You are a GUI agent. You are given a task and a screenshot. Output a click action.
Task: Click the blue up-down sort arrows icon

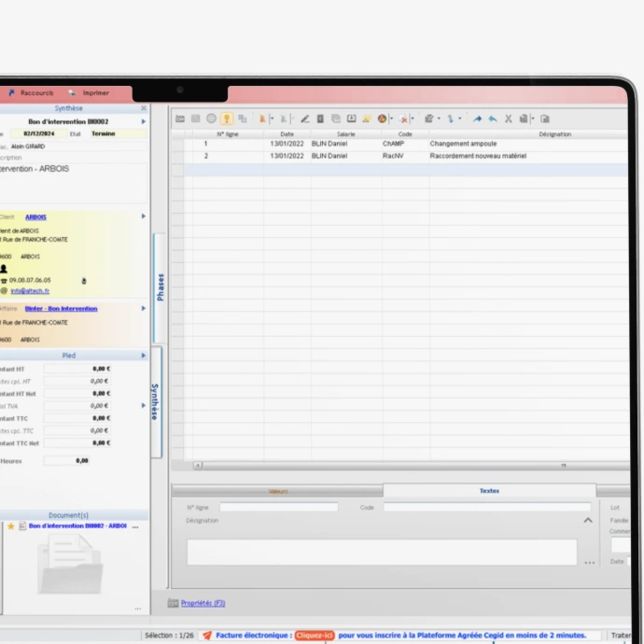451,119
